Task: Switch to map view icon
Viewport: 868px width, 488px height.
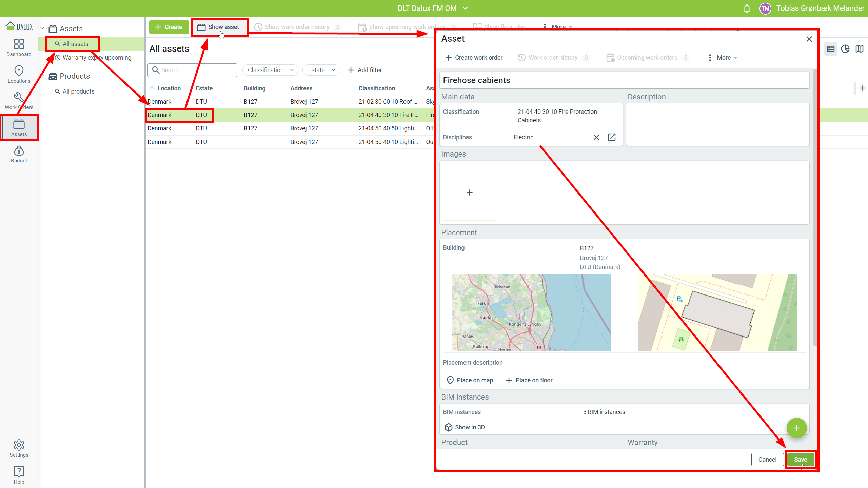Action: tap(860, 49)
